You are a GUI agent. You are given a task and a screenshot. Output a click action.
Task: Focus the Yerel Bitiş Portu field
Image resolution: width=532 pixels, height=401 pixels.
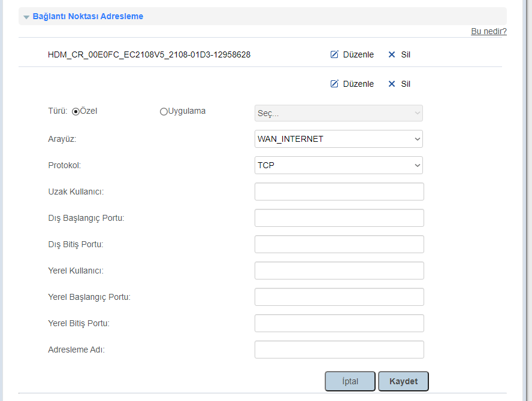click(339, 323)
